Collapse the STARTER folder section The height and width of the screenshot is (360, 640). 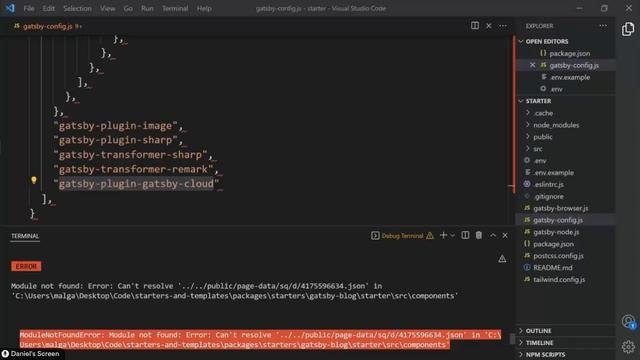coord(538,101)
